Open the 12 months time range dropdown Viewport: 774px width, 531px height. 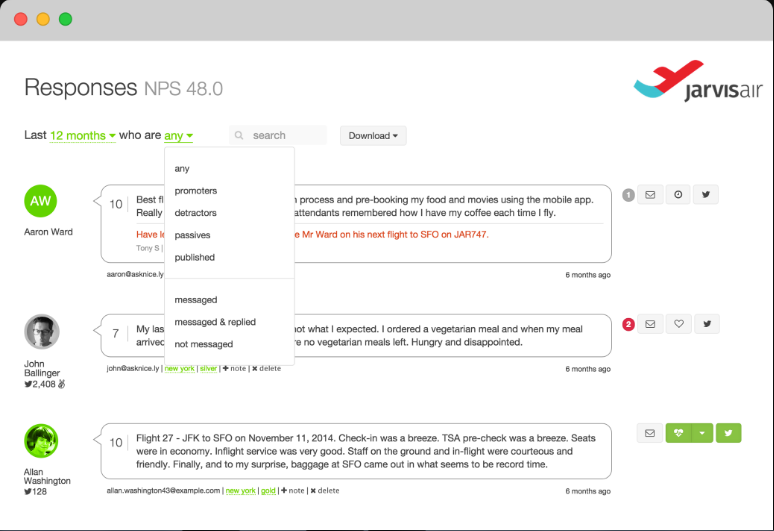[83, 136]
